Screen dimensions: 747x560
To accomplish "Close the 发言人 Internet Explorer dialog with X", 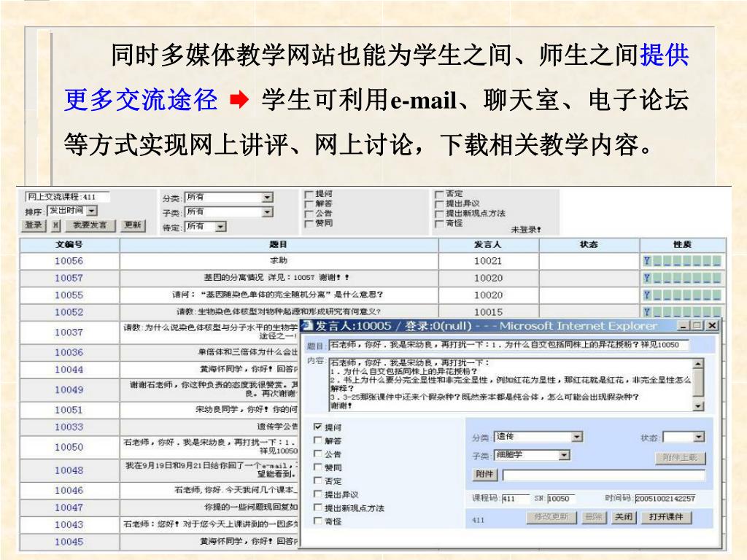I will tap(712, 326).
